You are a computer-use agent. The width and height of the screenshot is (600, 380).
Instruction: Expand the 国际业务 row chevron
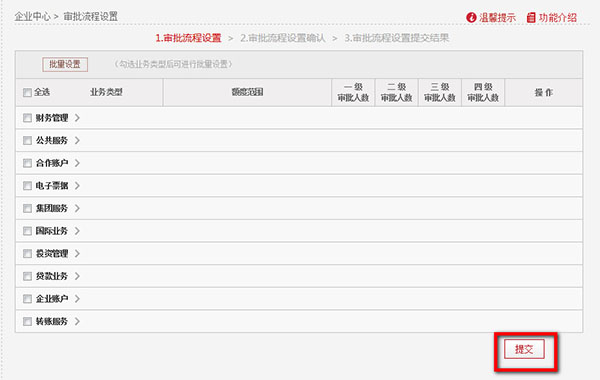[x=77, y=231]
